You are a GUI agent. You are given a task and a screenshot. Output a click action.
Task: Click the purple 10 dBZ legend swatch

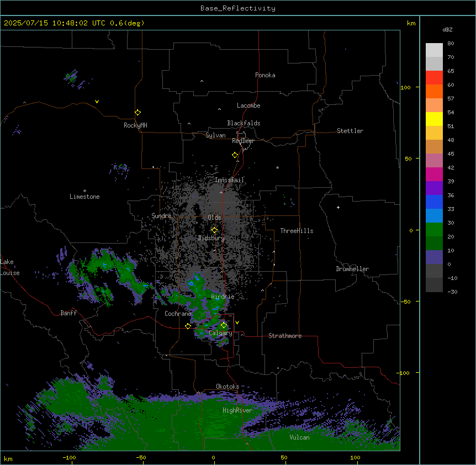434,257
